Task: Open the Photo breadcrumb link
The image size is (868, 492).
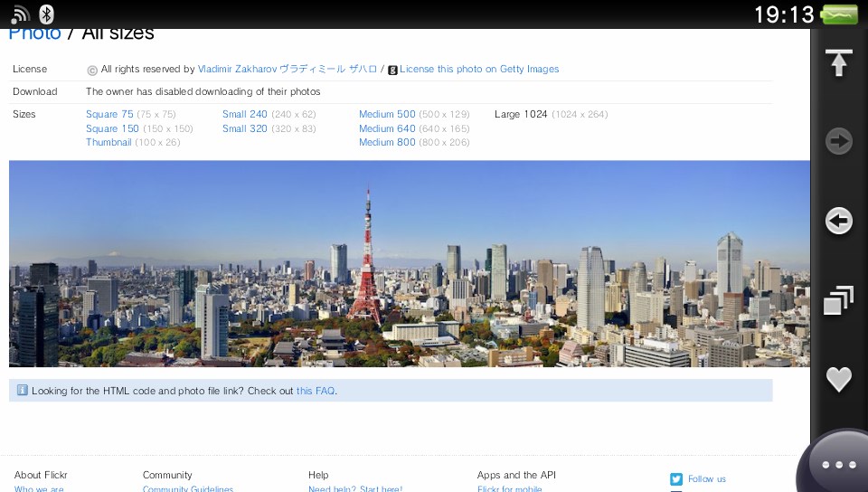Action: point(34,33)
